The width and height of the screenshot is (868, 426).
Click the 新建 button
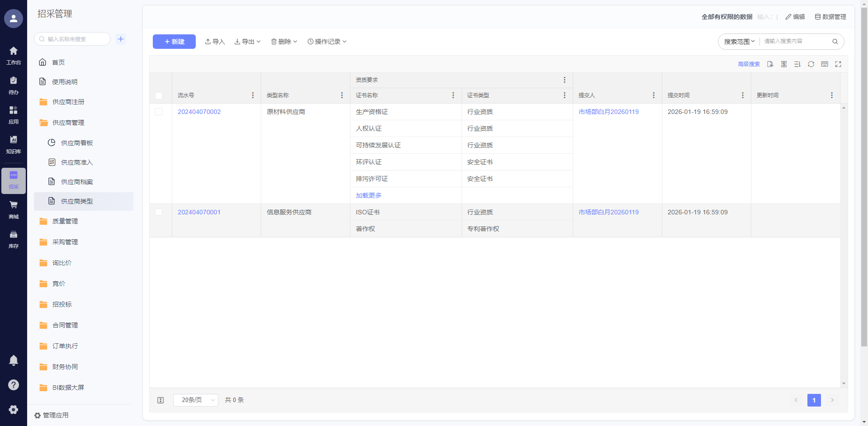pos(174,42)
